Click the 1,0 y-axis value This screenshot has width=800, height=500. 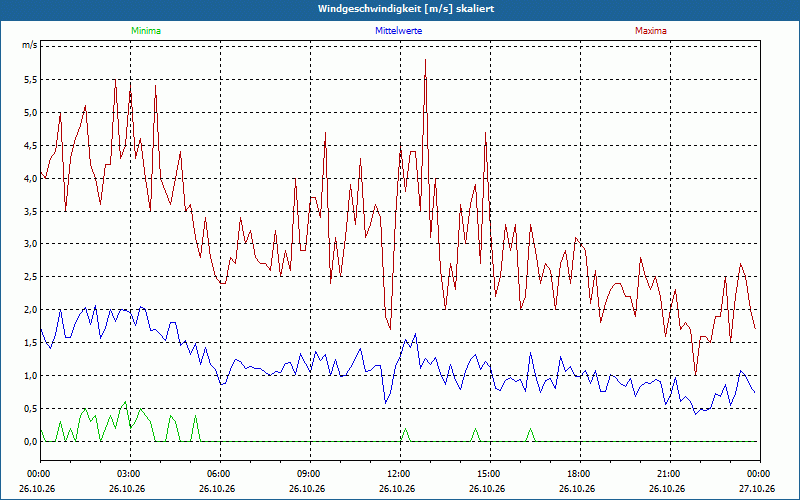click(x=31, y=376)
